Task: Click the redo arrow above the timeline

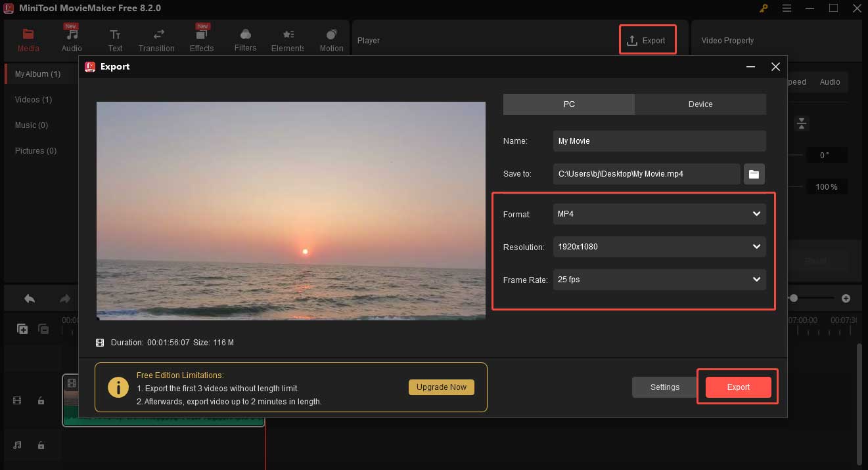Action: (65, 299)
